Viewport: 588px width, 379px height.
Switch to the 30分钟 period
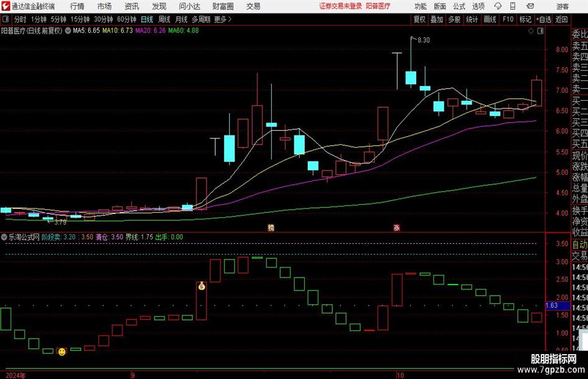103,19
